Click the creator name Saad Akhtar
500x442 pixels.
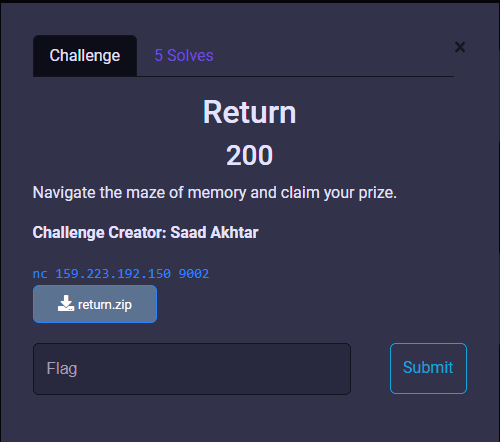[x=214, y=232]
